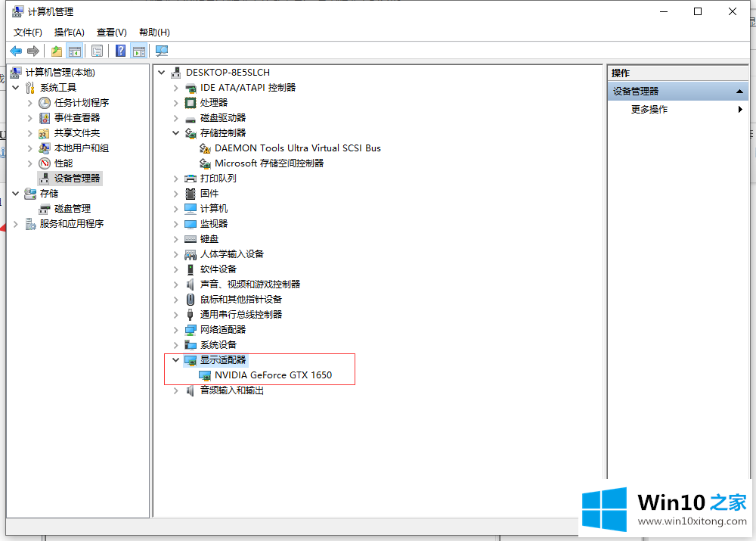Viewport: 756px width, 541px height.
Task: Expand the 音频输入和输出 category
Action: 176,390
